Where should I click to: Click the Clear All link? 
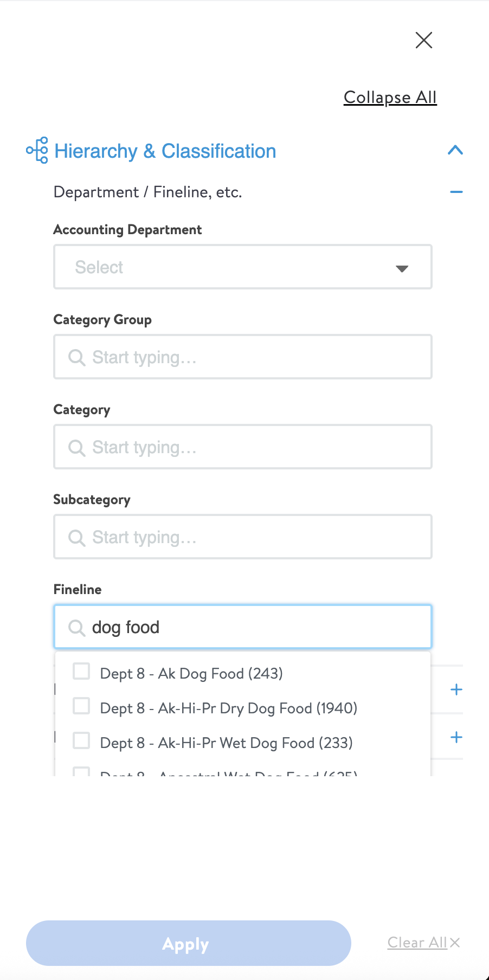[x=417, y=943]
